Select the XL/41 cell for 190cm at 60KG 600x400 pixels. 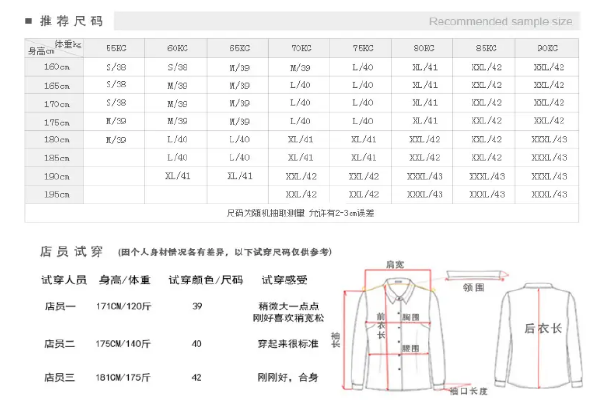click(x=178, y=176)
